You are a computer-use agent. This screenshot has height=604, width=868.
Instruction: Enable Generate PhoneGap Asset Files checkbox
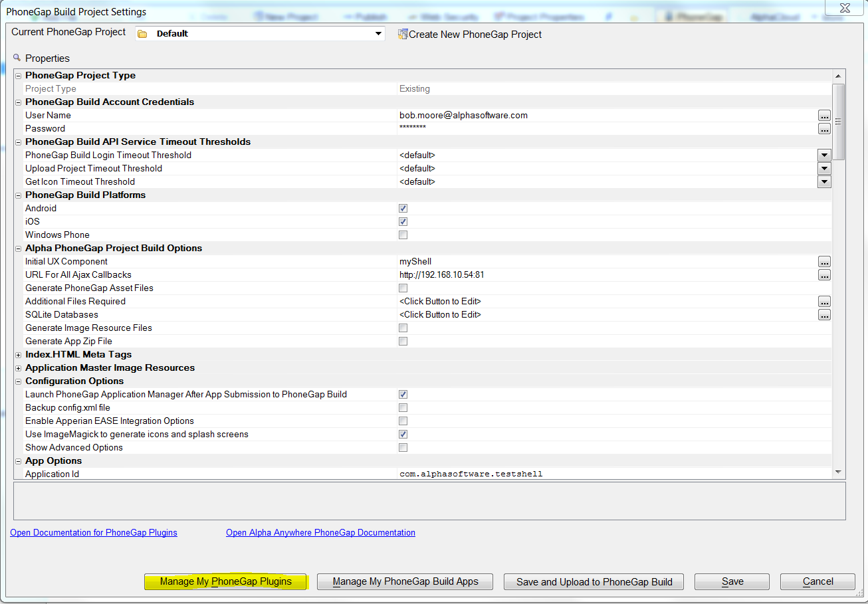tap(403, 288)
